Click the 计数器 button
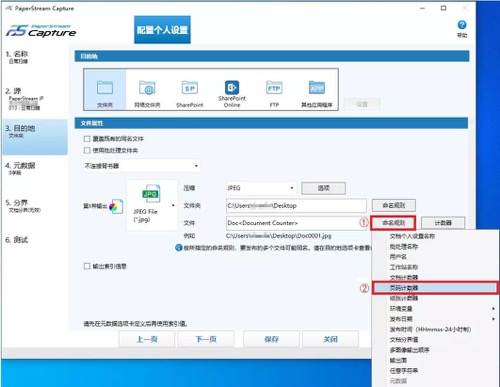 coord(443,223)
